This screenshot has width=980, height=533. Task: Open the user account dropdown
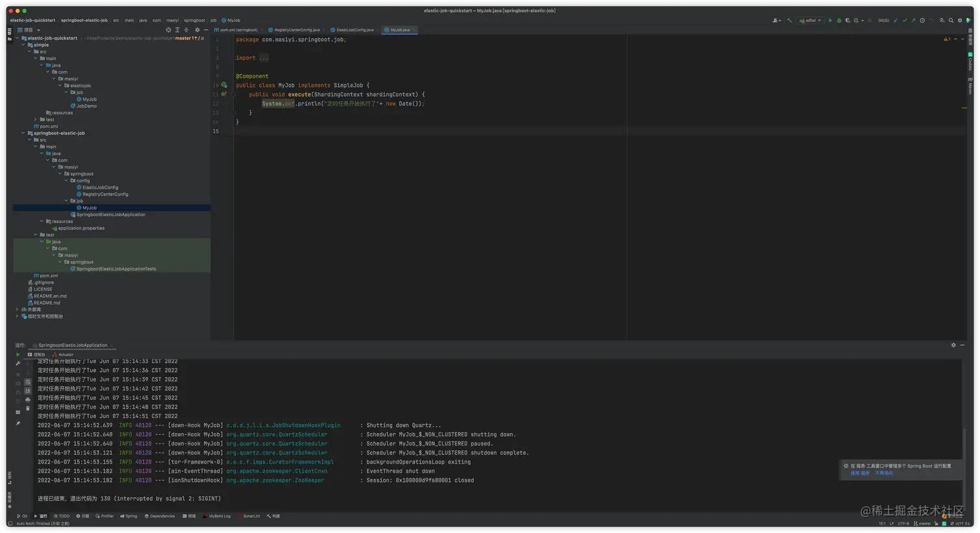[x=776, y=21]
